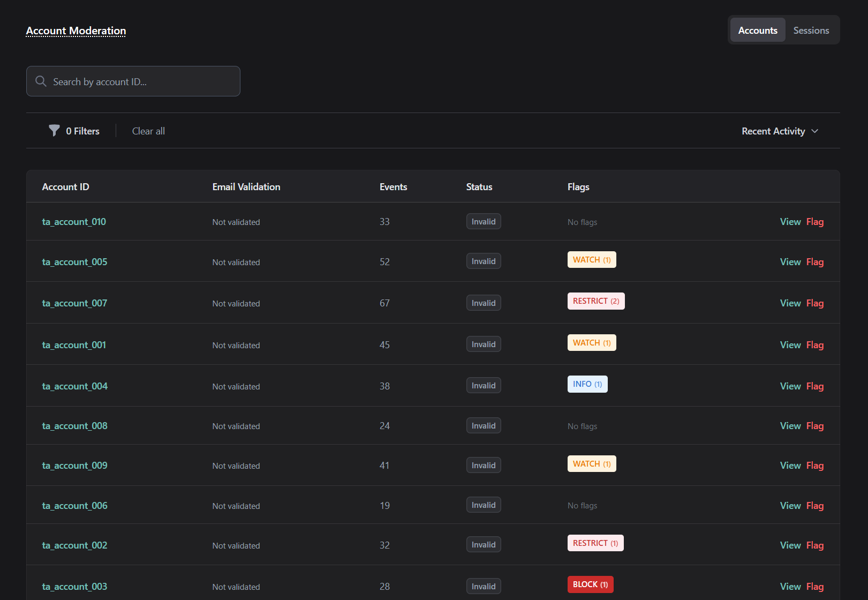View details for ta_account_005

(x=790, y=262)
